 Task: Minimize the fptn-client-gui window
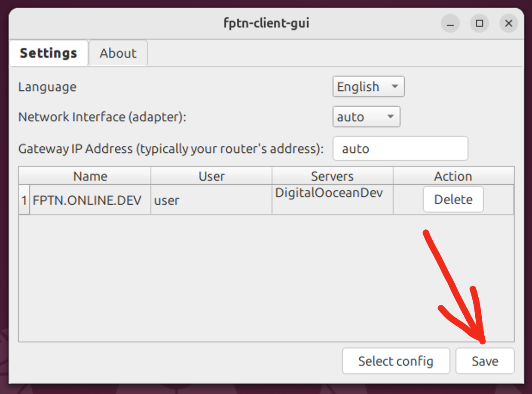[x=450, y=24]
